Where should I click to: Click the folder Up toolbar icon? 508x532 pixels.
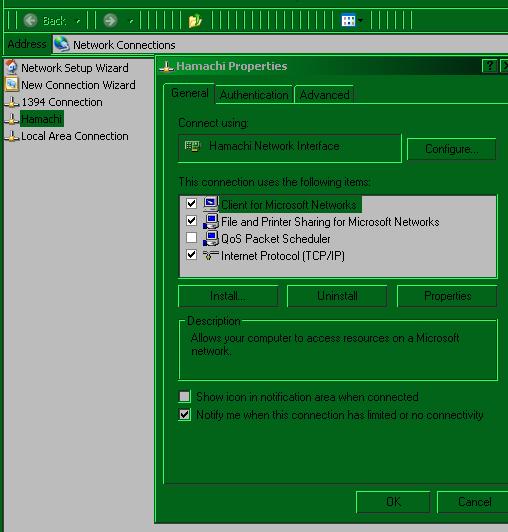[x=195, y=21]
